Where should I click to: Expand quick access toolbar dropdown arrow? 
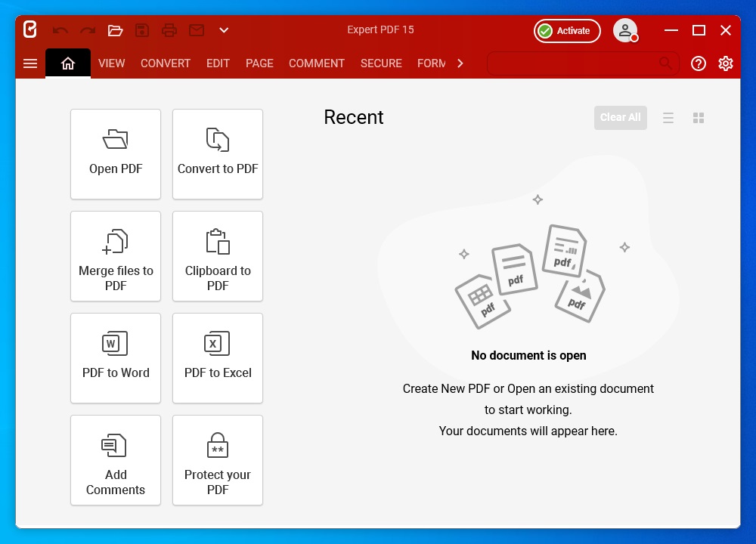224,30
